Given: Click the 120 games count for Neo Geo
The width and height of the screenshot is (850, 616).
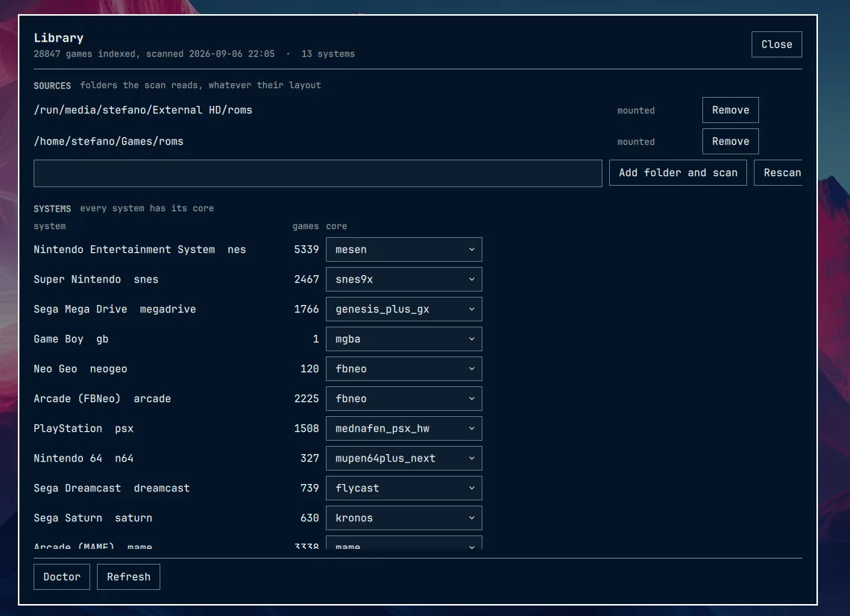Looking at the screenshot, I should [x=309, y=368].
